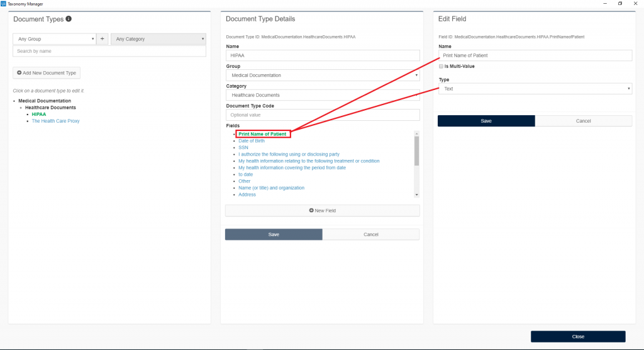This screenshot has width=644, height=350.
Task: Restore the Taxonomy Manager window size
Action: click(620, 4)
